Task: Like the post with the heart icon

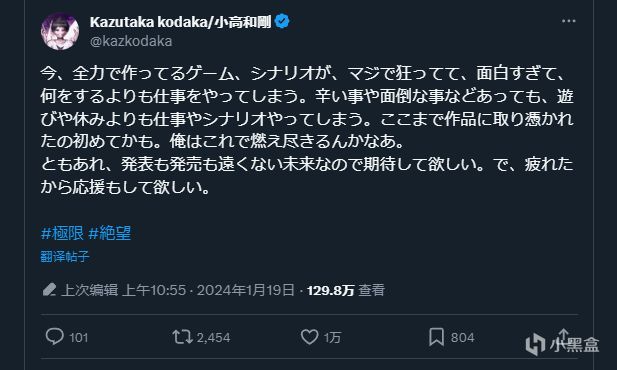Action: point(309,337)
